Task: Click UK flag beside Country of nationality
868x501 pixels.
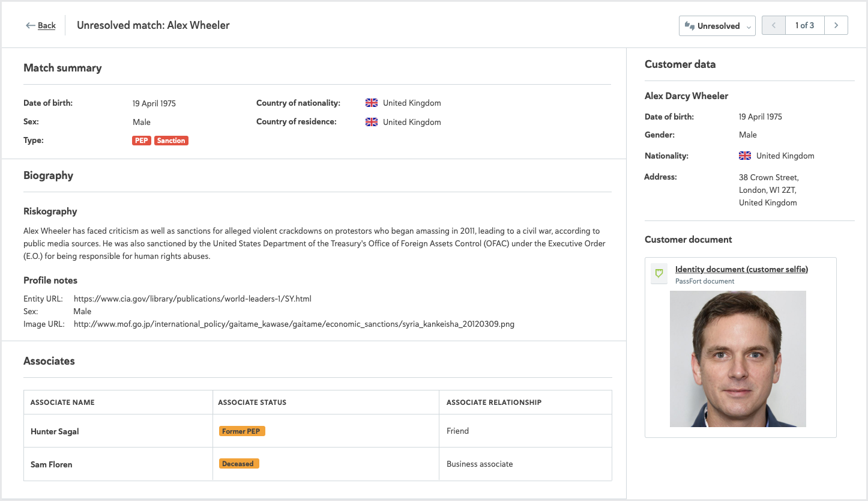Action: point(372,103)
